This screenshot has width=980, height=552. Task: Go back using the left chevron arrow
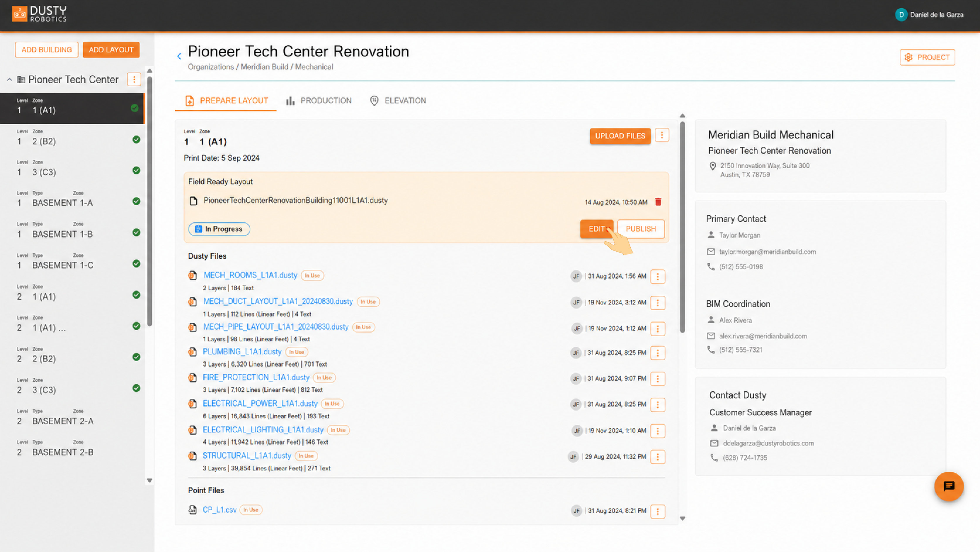(179, 56)
